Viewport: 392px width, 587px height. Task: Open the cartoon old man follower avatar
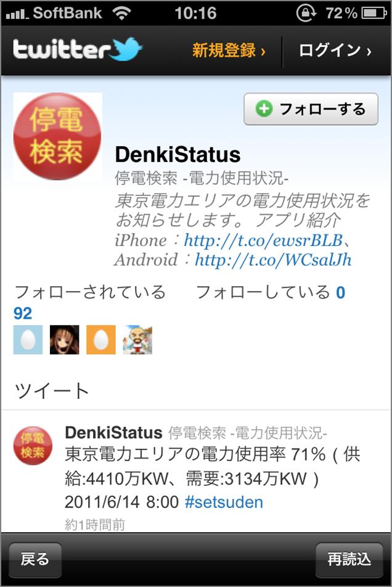coord(137,340)
